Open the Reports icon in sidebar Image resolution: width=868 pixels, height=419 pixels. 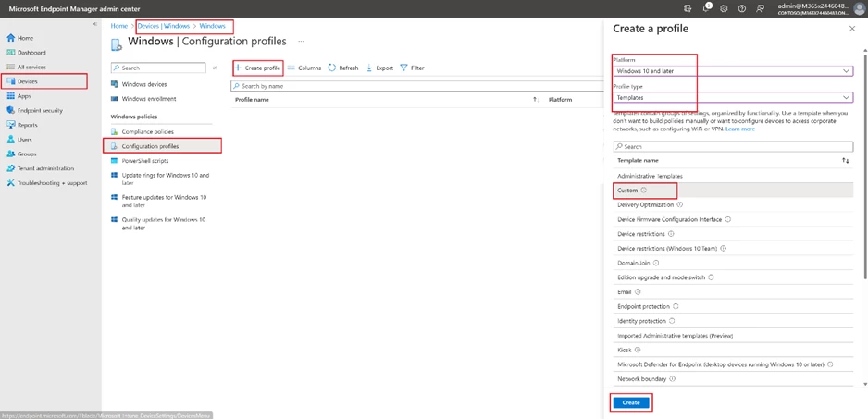click(10, 125)
